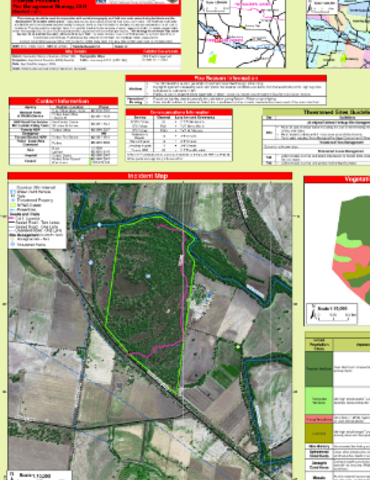Click the white diamond marker on river
Image resolution: width=370 pixels, height=480 pixels.
pyautogui.click(x=99, y=225)
